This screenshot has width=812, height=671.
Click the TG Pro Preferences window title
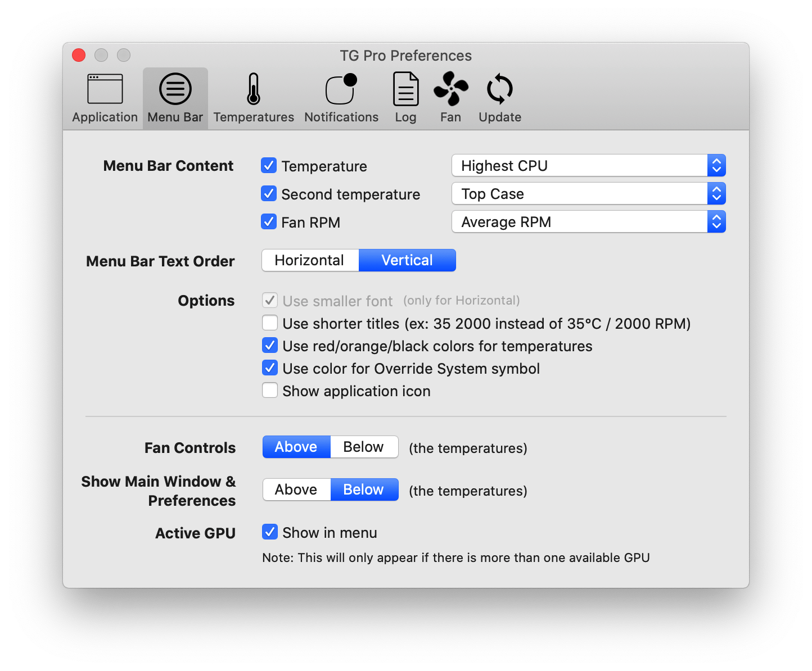point(405,56)
